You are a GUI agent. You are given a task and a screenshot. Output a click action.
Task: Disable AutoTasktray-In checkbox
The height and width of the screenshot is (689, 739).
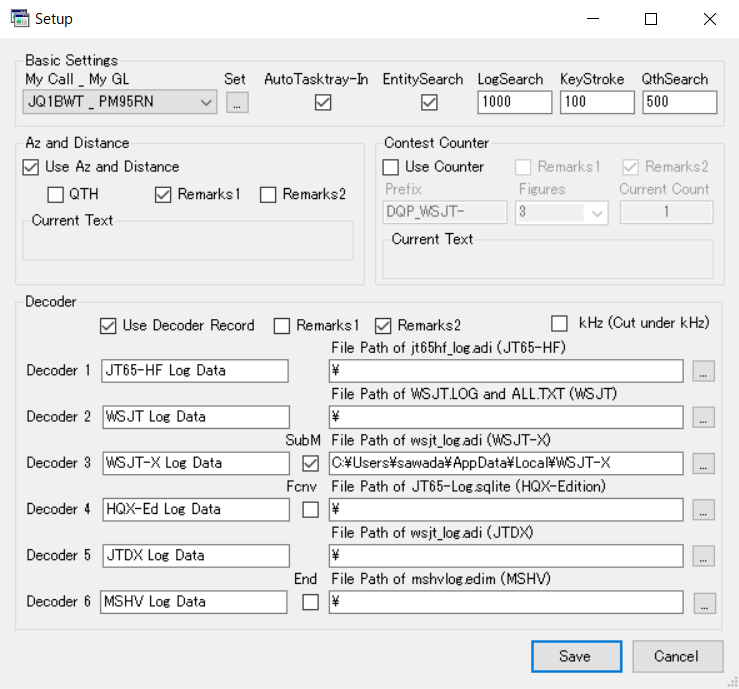click(323, 102)
